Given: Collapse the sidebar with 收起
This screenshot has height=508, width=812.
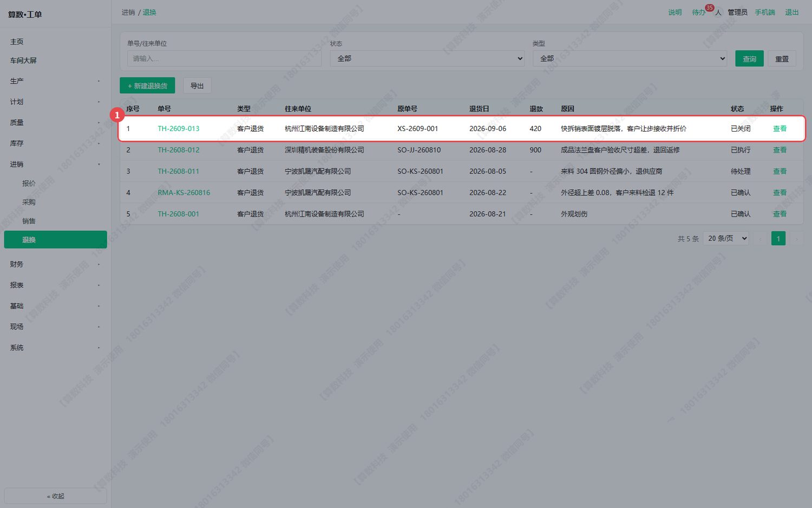Looking at the screenshot, I should 55,496.
